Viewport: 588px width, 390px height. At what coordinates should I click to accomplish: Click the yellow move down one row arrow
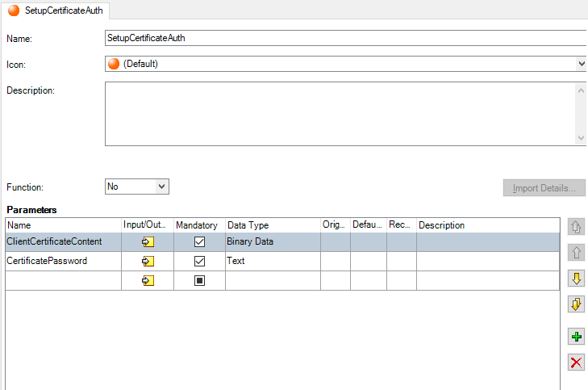(x=576, y=279)
